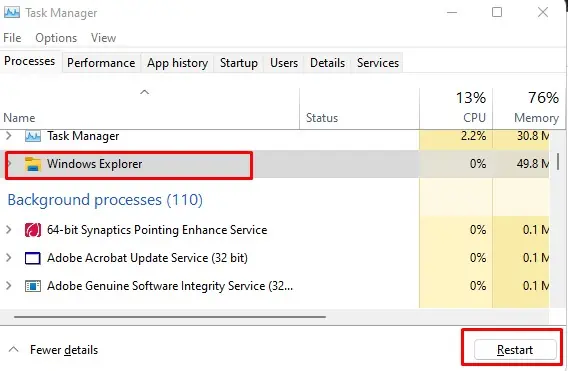Click the 30.8 memory value for Task Manager
The image size is (568, 371).
(x=533, y=136)
